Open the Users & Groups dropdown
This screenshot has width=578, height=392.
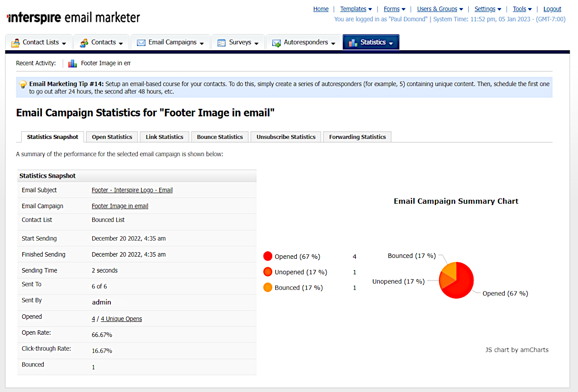click(x=440, y=9)
